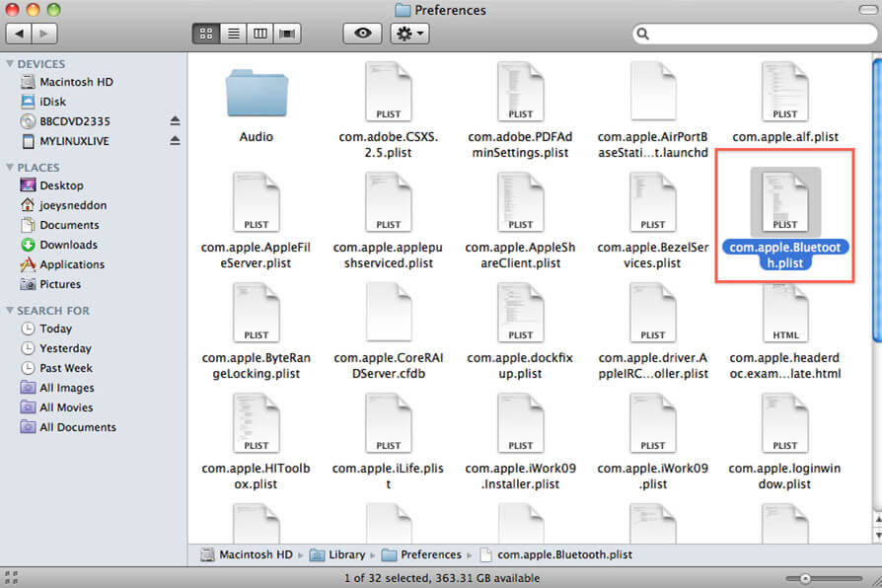
Task: Select the com.apple.dockfixup.plist icon
Action: point(521,313)
